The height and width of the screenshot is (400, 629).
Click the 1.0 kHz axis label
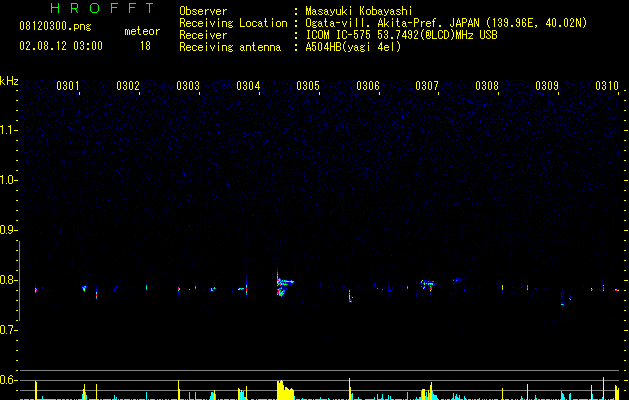tap(8, 180)
